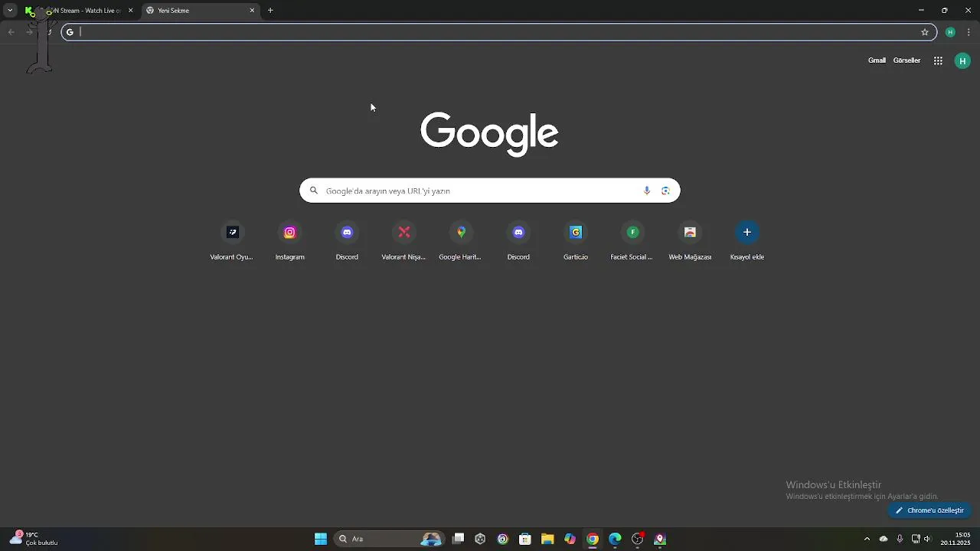Viewport: 980px width, 551px height.
Task: Open the network display tray icon
Action: click(x=915, y=539)
